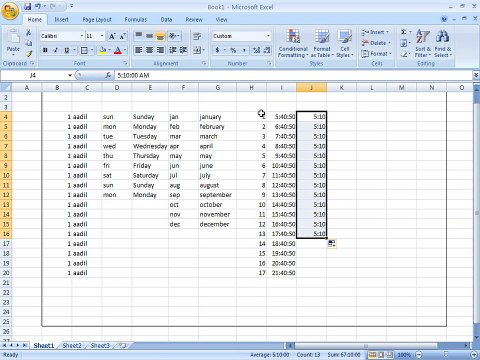The height and width of the screenshot is (360, 480).
Task: Open Conditional Formatting dropdown
Action: pyautogui.click(x=293, y=43)
